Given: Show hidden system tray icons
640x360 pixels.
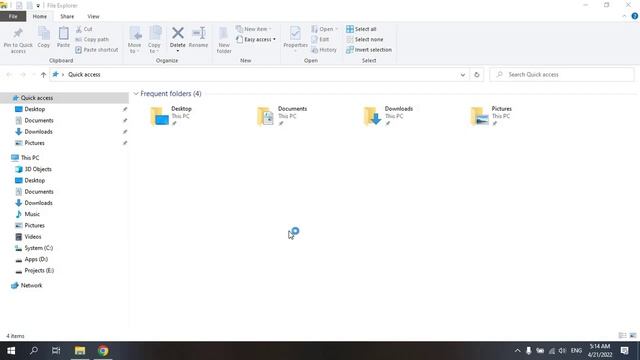Looking at the screenshot, I should [517, 351].
